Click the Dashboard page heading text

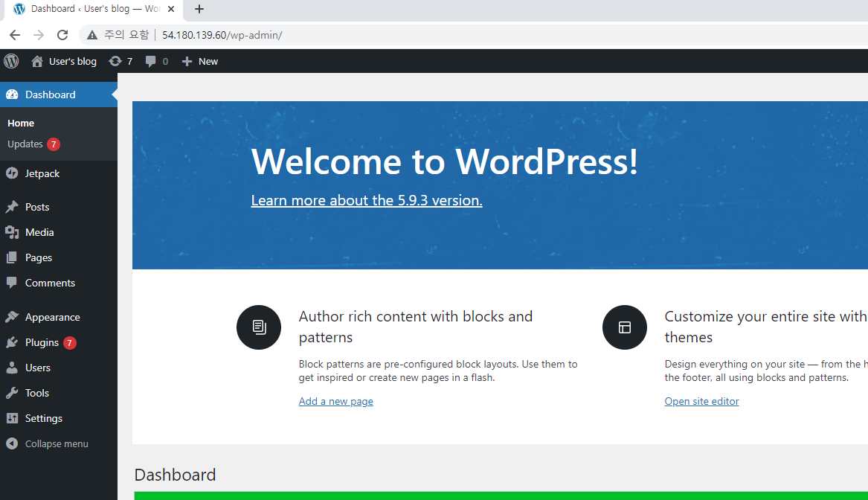pyautogui.click(x=175, y=475)
